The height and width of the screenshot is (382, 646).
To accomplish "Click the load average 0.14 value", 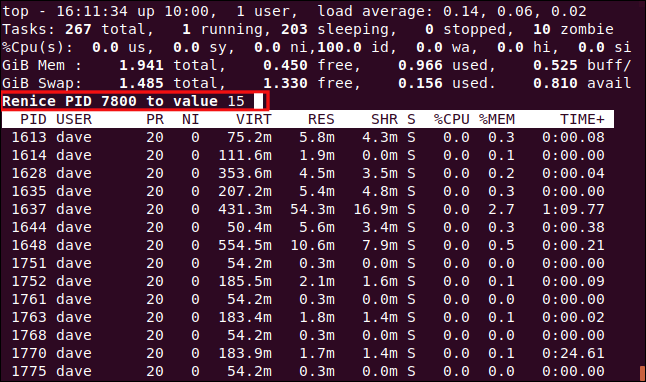I will point(461,11).
